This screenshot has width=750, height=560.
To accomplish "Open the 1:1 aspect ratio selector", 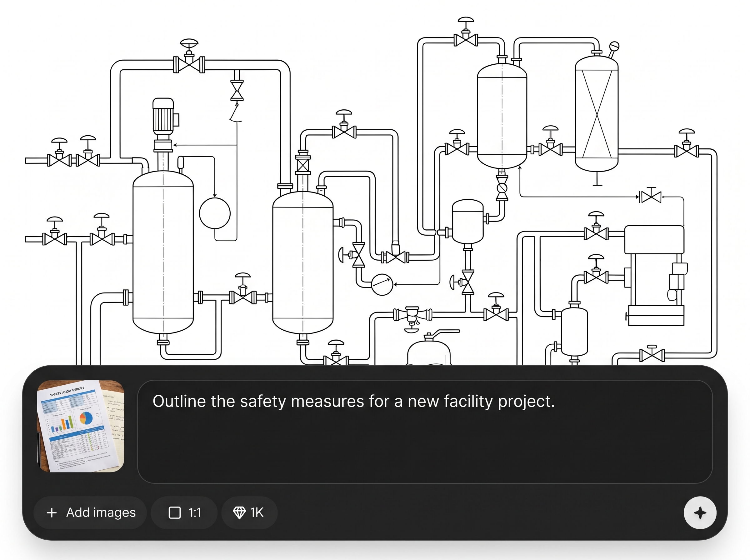I will [x=184, y=512].
